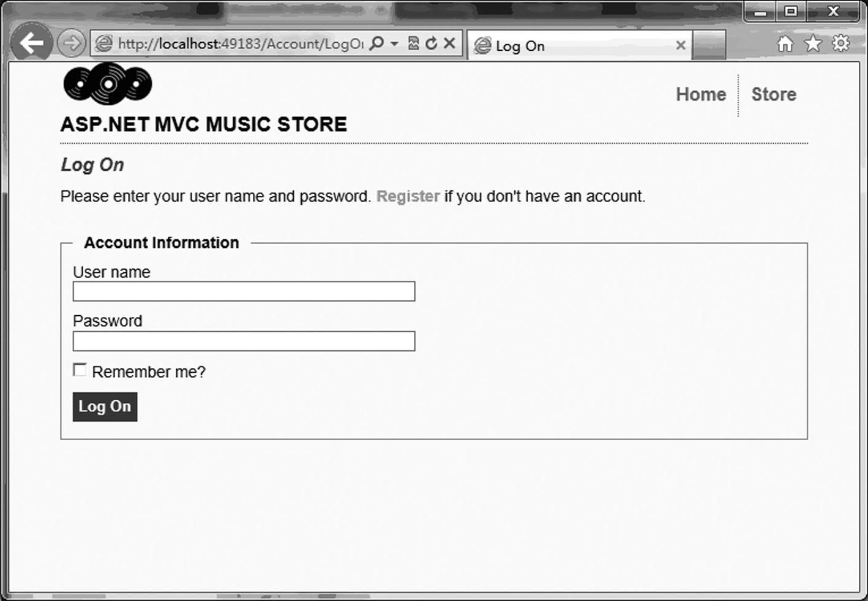Stop loading with the X icon
The image size is (868, 601).
click(x=449, y=43)
